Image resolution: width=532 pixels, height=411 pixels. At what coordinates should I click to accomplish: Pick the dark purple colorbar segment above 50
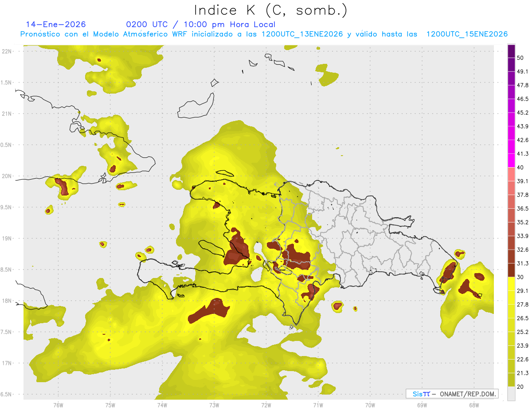[x=511, y=51]
